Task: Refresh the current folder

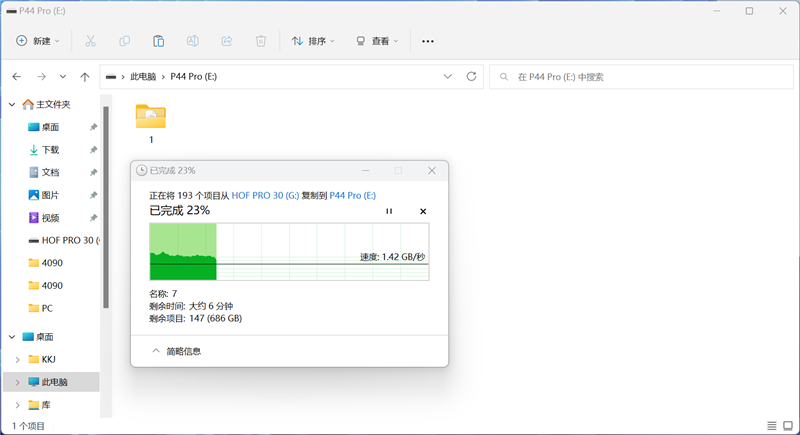Action: (471, 76)
